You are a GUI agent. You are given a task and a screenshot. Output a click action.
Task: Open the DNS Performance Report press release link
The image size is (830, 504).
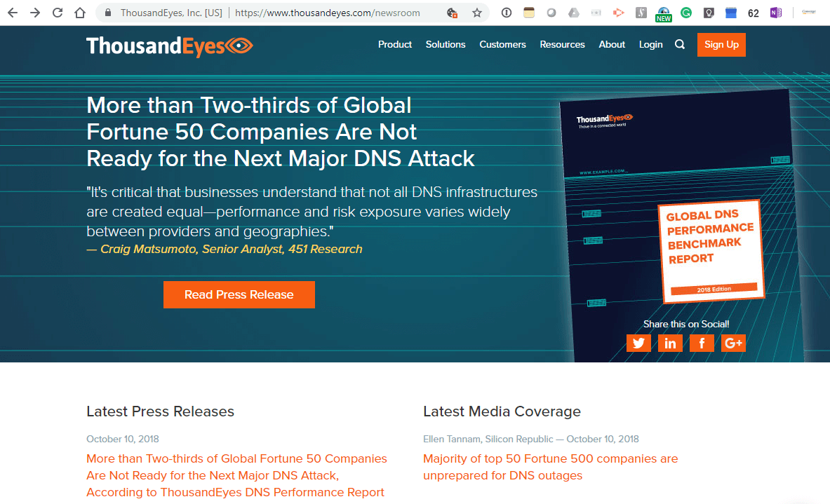pos(236,475)
